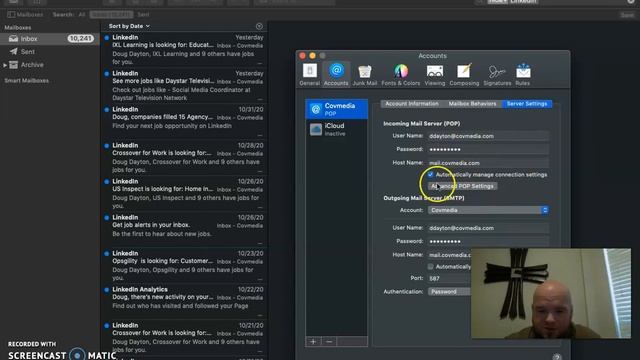The width and height of the screenshot is (640, 360).
Task: Open the Accounts preferences pane
Action: (x=336, y=75)
